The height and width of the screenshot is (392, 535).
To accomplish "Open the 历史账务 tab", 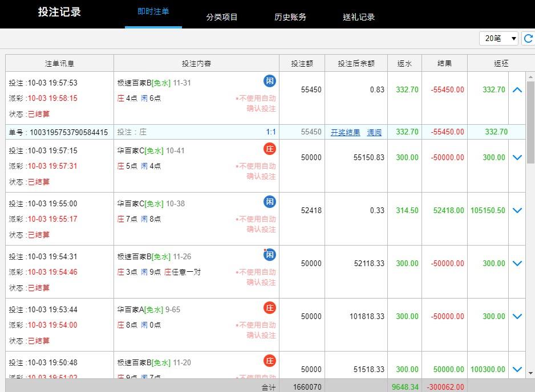I will pos(290,17).
